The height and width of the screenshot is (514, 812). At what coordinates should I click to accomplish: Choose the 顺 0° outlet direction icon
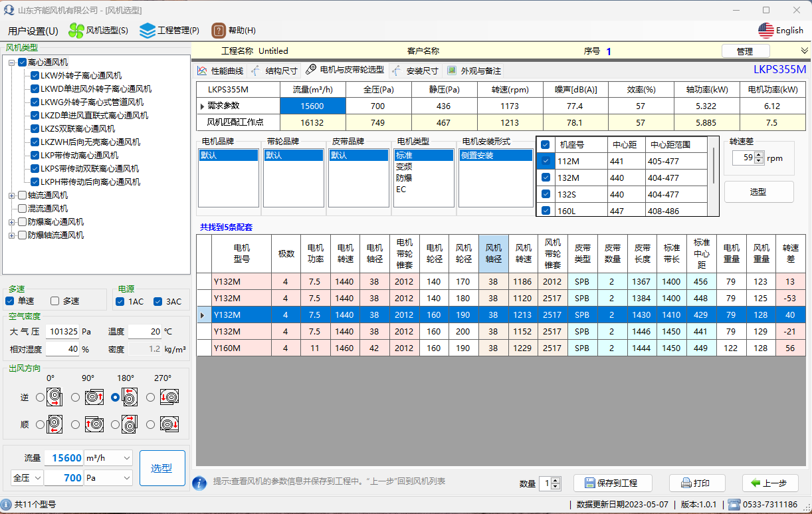(x=54, y=424)
